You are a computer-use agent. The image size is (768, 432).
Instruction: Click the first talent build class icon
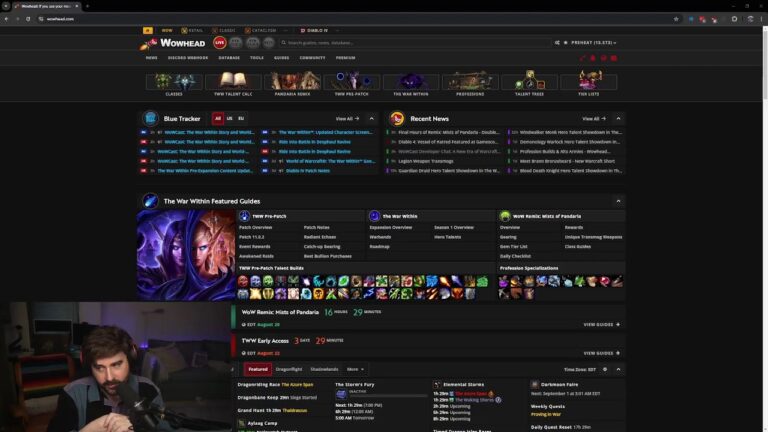[243, 281]
